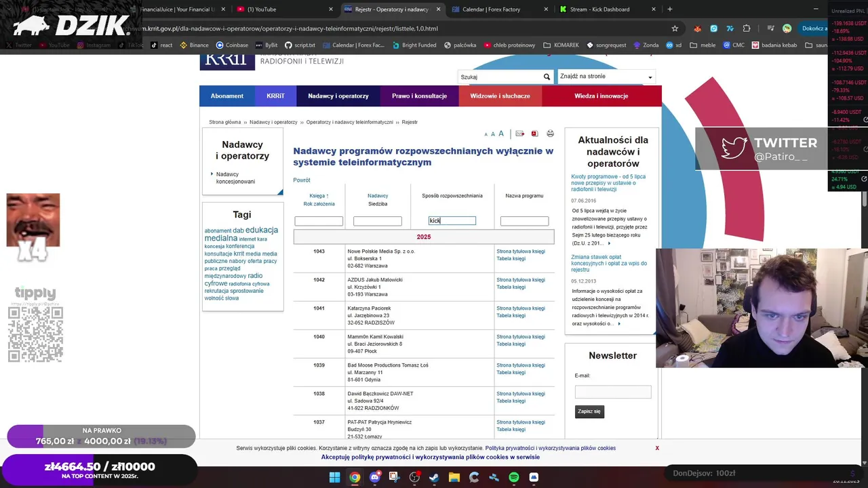The height and width of the screenshot is (488, 868).
Task: Accept cookie policy link
Action: [x=431, y=457]
